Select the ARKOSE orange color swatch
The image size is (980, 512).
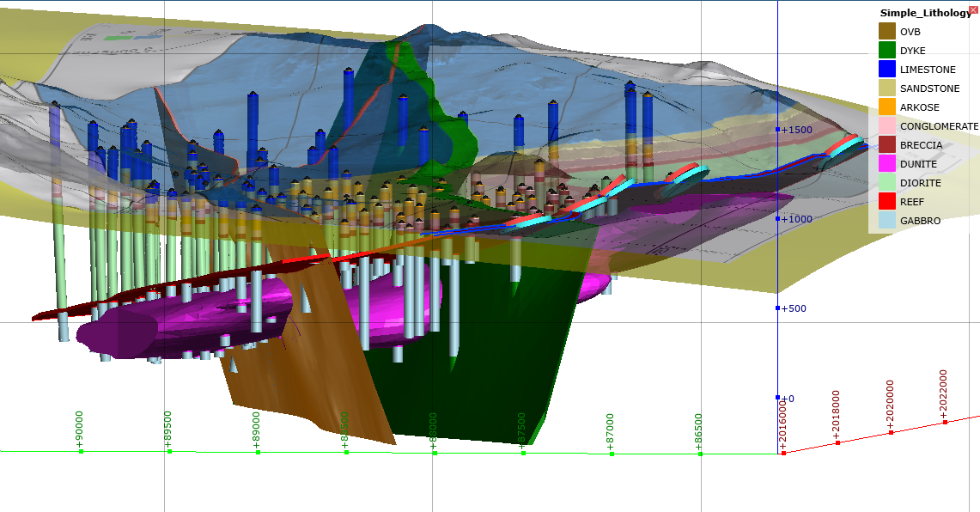point(887,107)
